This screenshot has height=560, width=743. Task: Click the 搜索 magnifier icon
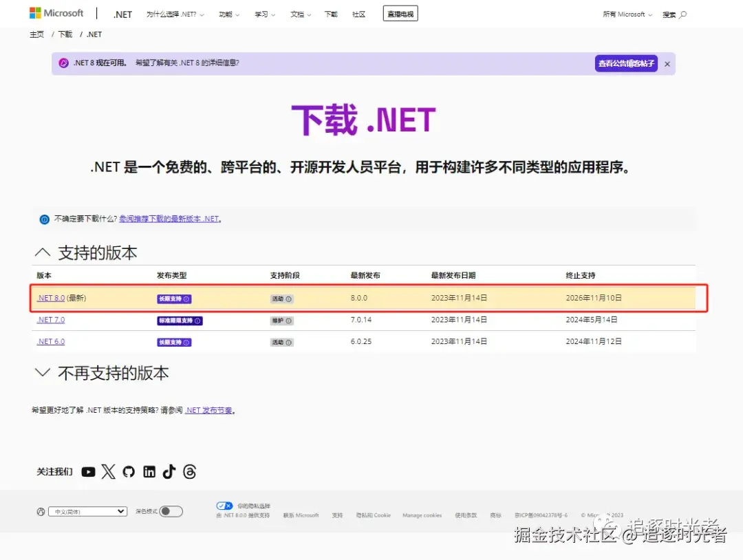pos(683,14)
